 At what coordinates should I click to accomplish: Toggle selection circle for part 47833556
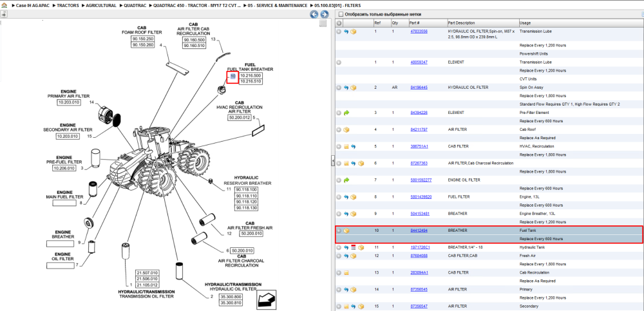tap(339, 31)
